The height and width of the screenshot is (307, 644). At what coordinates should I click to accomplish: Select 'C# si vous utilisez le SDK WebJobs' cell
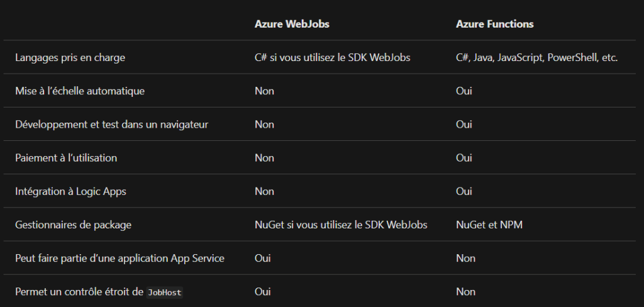coord(332,57)
